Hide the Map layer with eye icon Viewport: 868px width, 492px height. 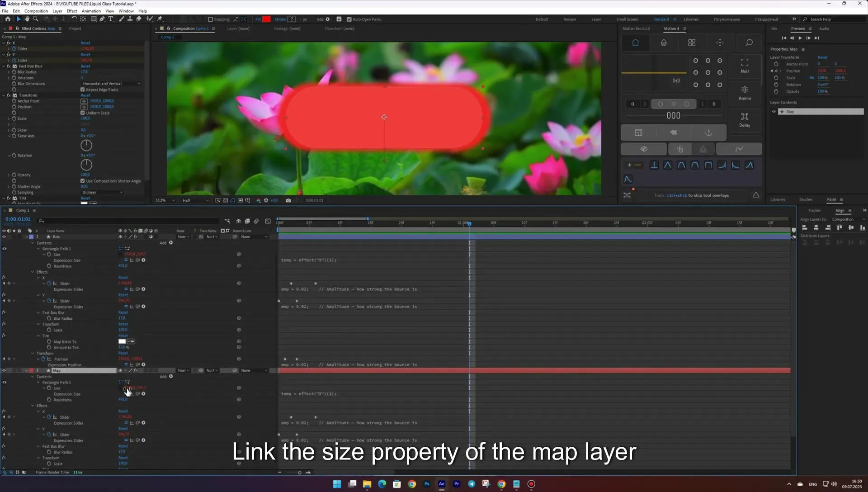[x=5, y=370]
